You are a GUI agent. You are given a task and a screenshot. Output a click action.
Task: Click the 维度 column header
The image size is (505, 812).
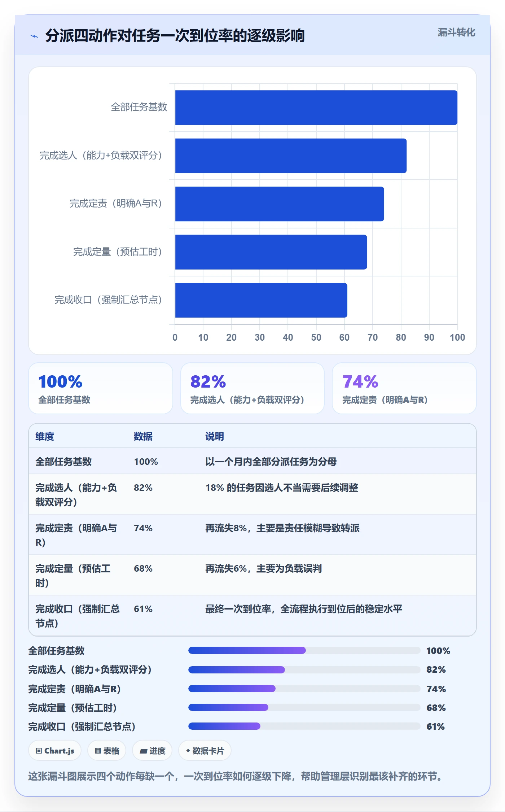(x=45, y=436)
